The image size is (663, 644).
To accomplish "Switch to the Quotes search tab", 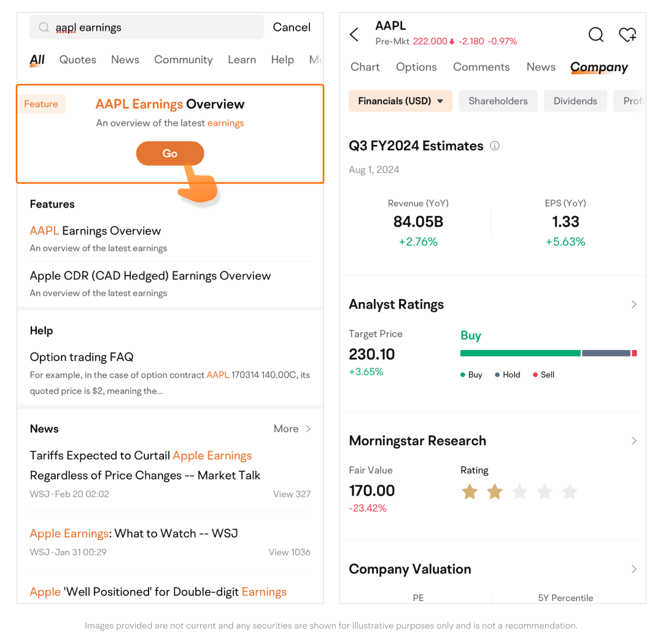I will [77, 60].
